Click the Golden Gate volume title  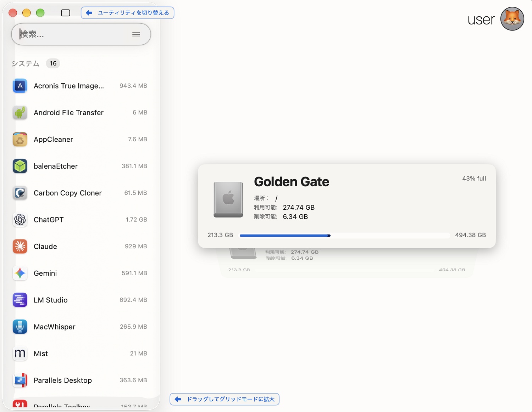(x=292, y=182)
